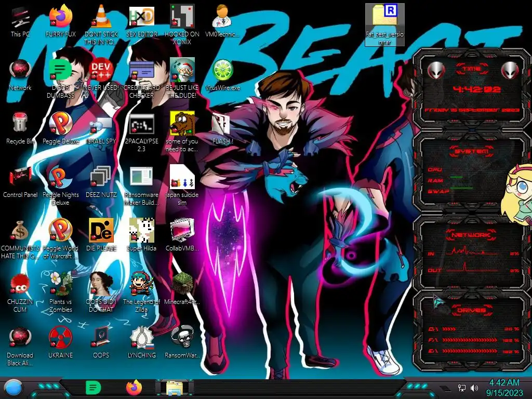Image resolution: width=532 pixels, height=399 pixels.
Task: Open Control Panel icon
Action: pos(20,182)
